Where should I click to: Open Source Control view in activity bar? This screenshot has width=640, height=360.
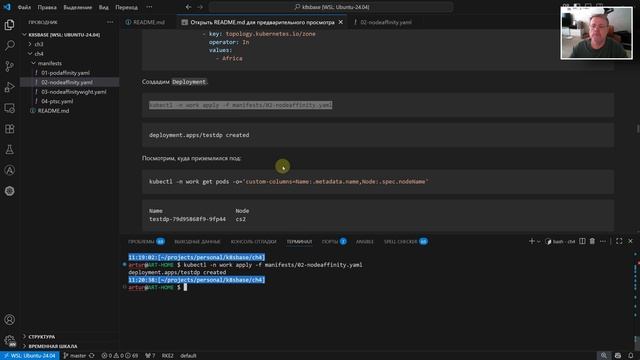pos(9,66)
